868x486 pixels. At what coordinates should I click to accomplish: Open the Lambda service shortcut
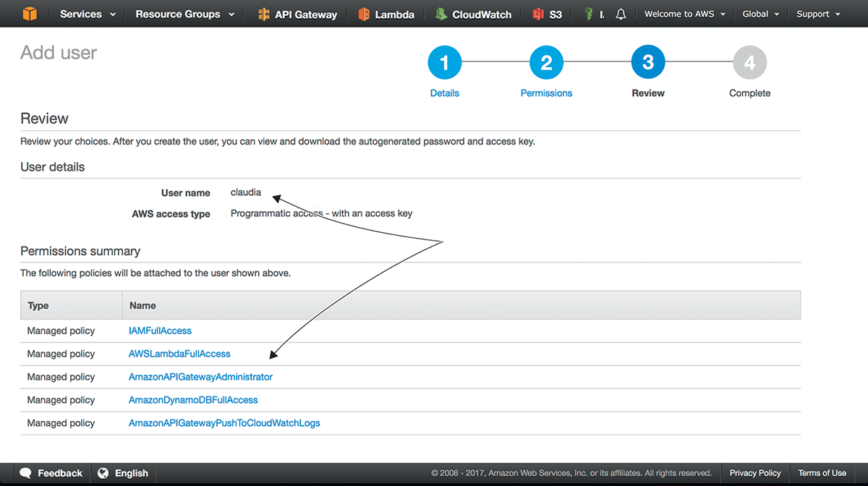pos(386,14)
